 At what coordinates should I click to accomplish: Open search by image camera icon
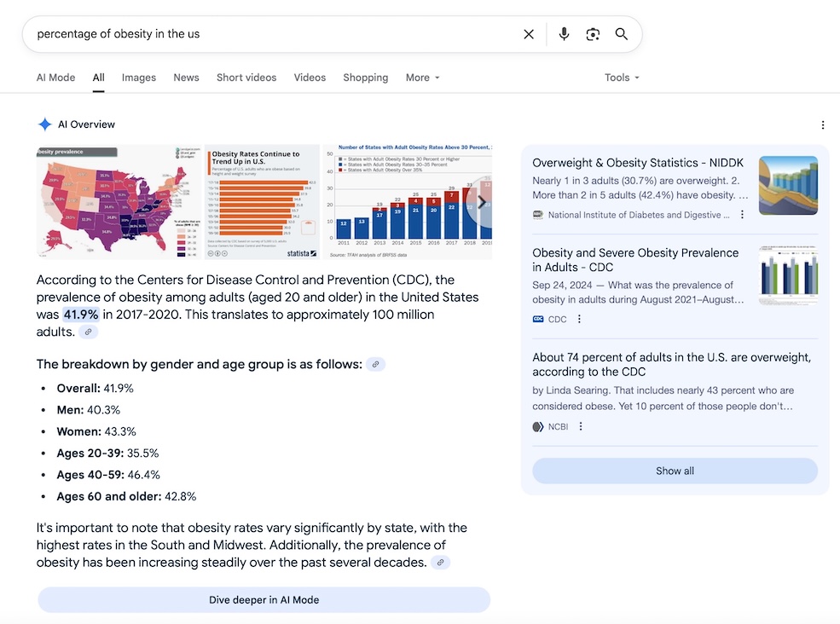(593, 34)
